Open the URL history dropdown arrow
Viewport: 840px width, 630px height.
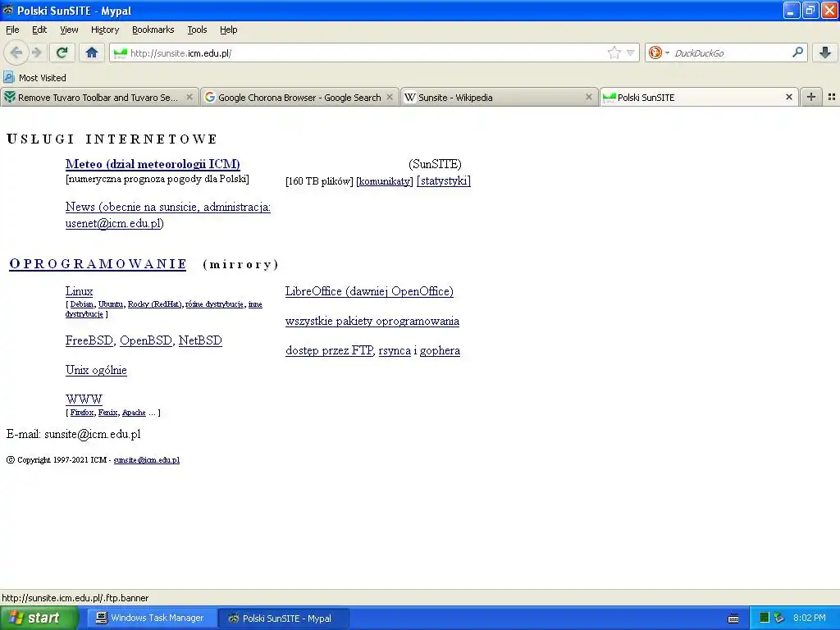click(631, 52)
